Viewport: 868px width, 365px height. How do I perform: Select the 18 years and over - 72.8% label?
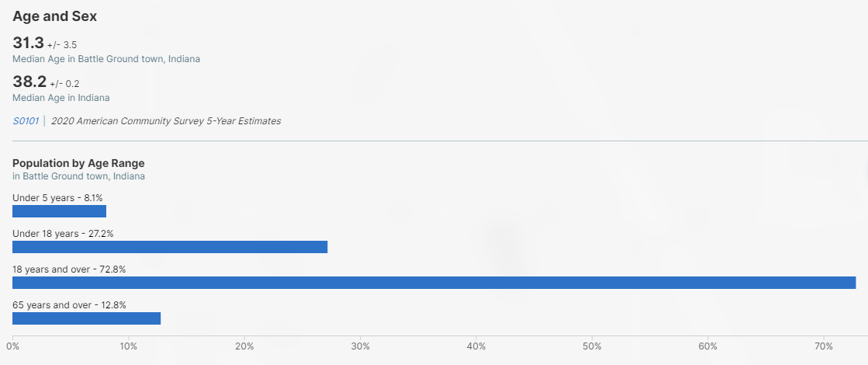(69, 269)
